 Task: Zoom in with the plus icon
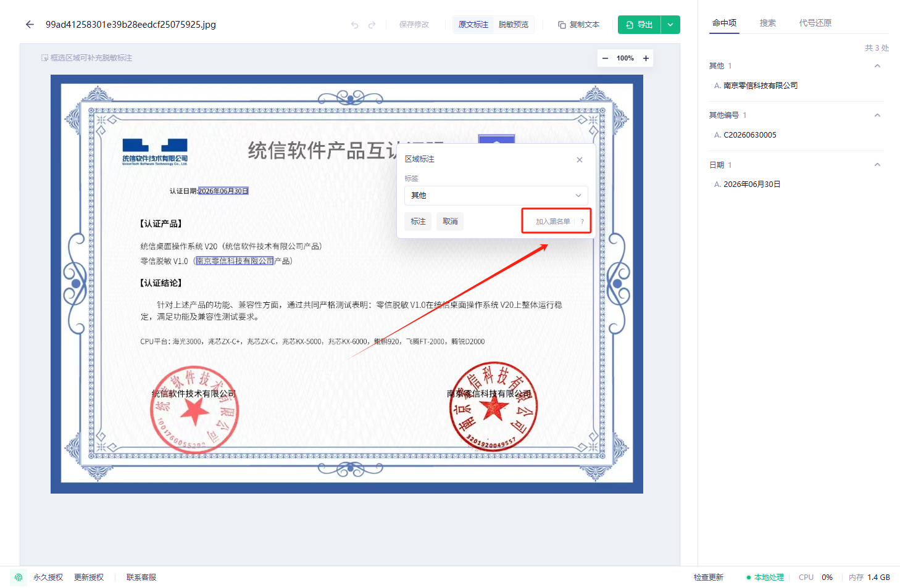point(646,58)
